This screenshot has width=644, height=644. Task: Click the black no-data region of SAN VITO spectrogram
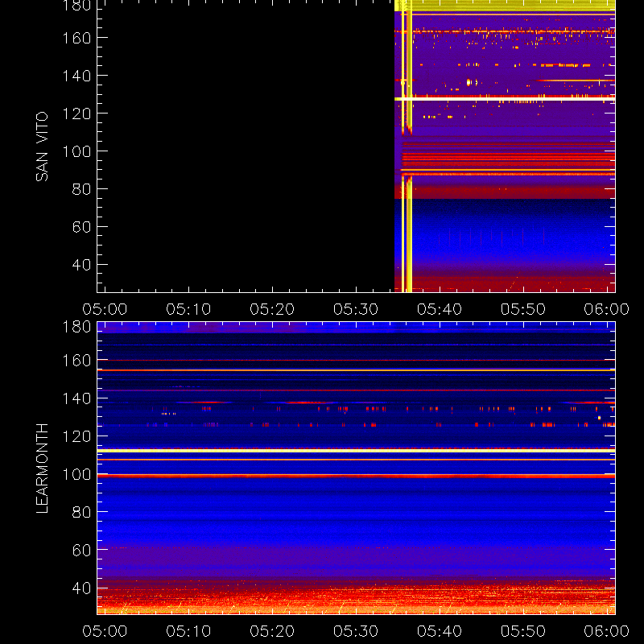click(x=246, y=147)
